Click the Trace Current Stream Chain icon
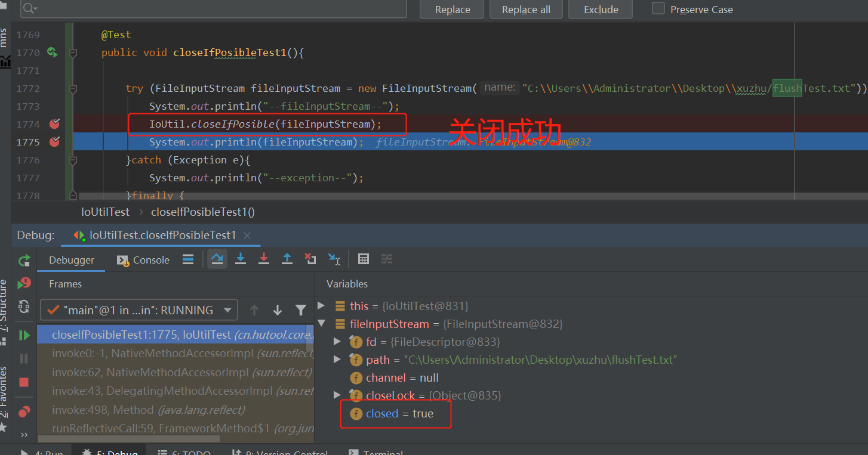868x455 pixels. [x=387, y=259]
